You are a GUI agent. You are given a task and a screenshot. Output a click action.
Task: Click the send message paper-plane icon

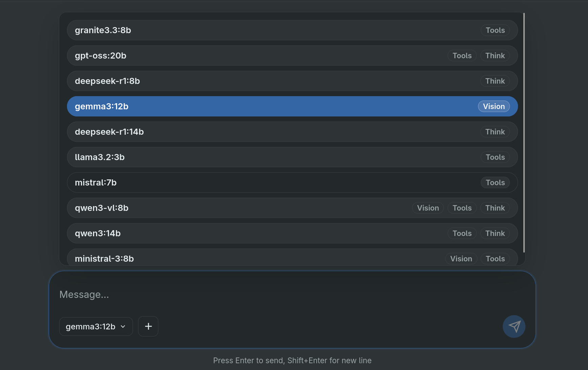point(514,326)
